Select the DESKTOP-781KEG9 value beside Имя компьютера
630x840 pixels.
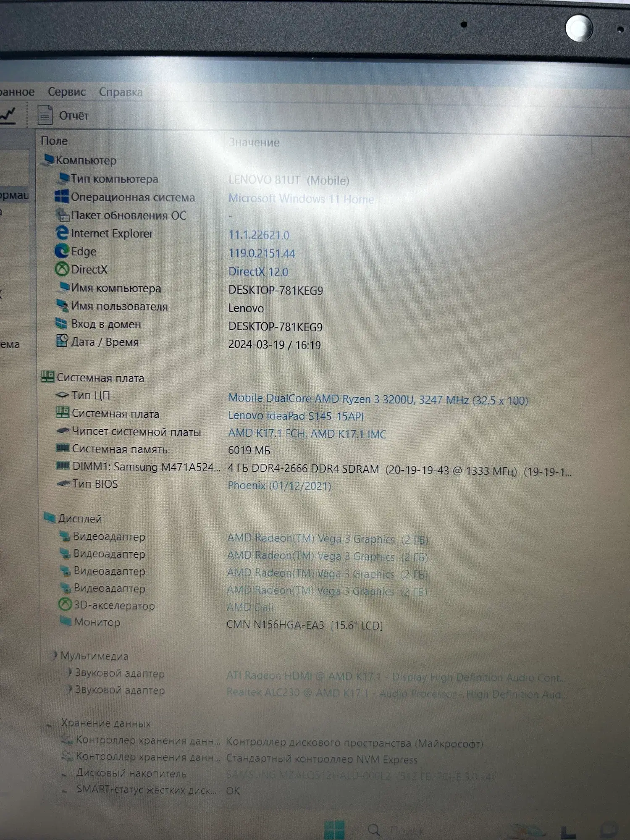tap(276, 290)
